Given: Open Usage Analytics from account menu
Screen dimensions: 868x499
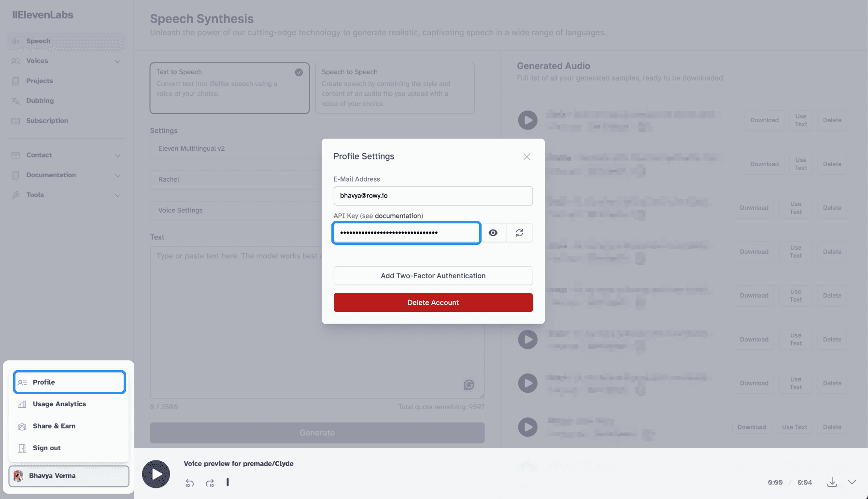Looking at the screenshot, I should tap(59, 404).
